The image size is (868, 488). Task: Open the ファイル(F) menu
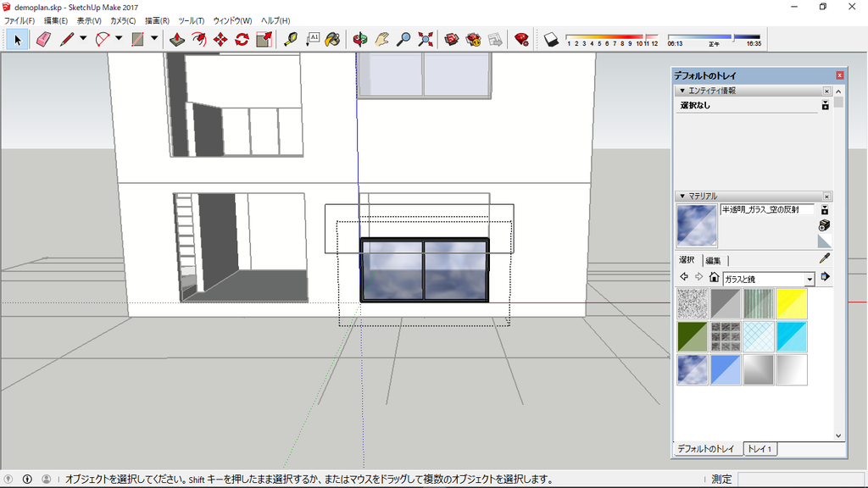[19, 20]
